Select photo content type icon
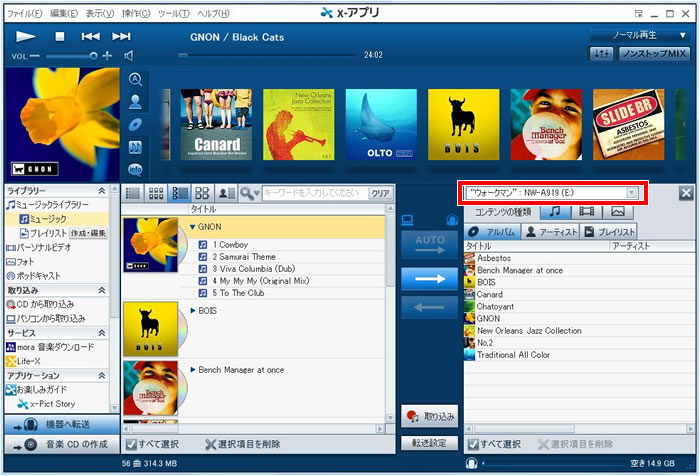Image resolution: width=700 pixels, height=476 pixels. 618,212
